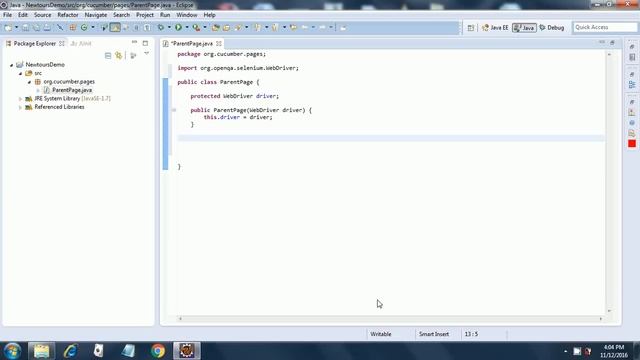This screenshot has width=640, height=360.
Task: Collapse the src folder node
Action: pyautogui.click(x=20, y=73)
